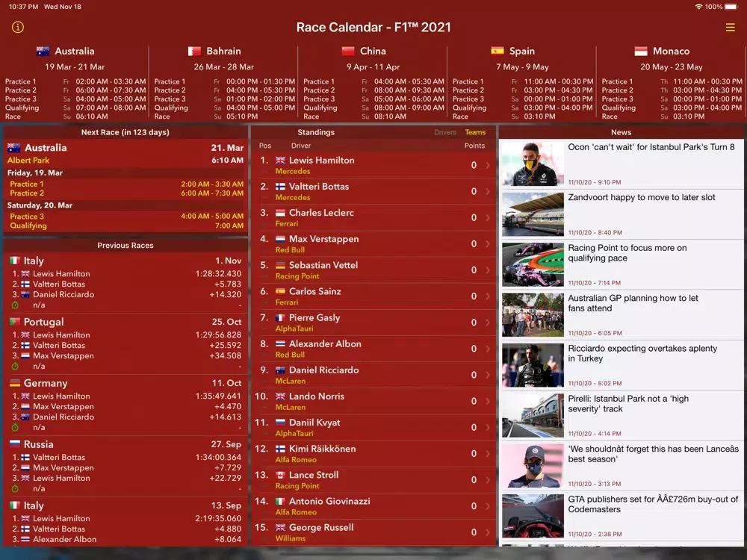
Task: Check the battery indicator in status bar
Action: coord(731,7)
